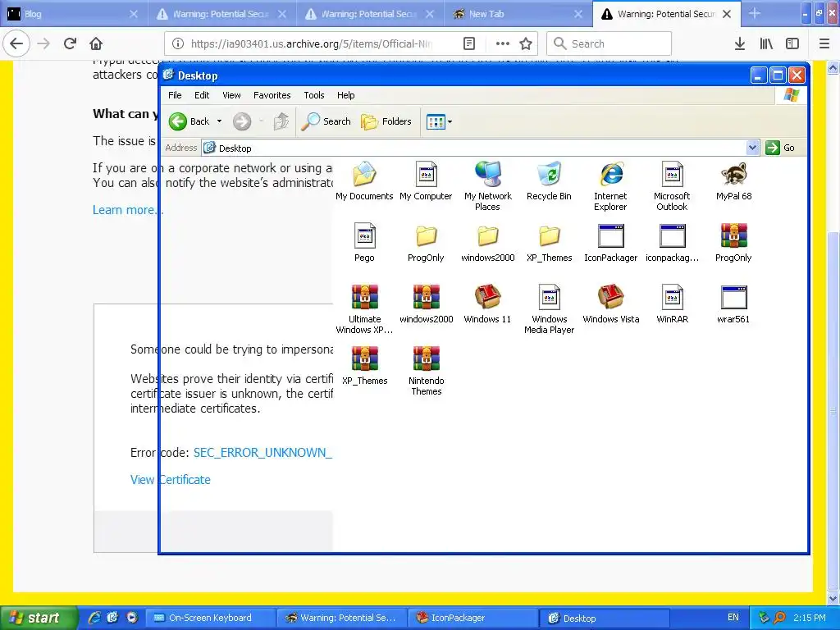Image resolution: width=840 pixels, height=630 pixels.
Task: Click the Explorer Back button
Action: click(x=189, y=121)
